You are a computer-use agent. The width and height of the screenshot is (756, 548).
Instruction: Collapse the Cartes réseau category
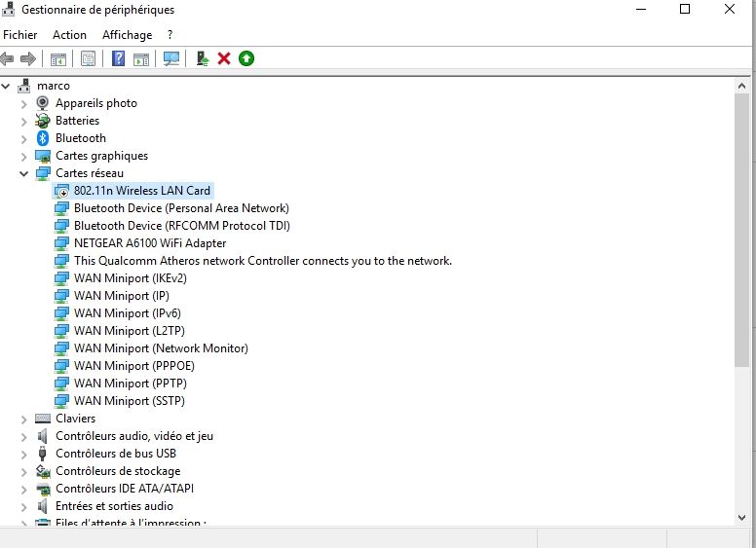point(24,174)
